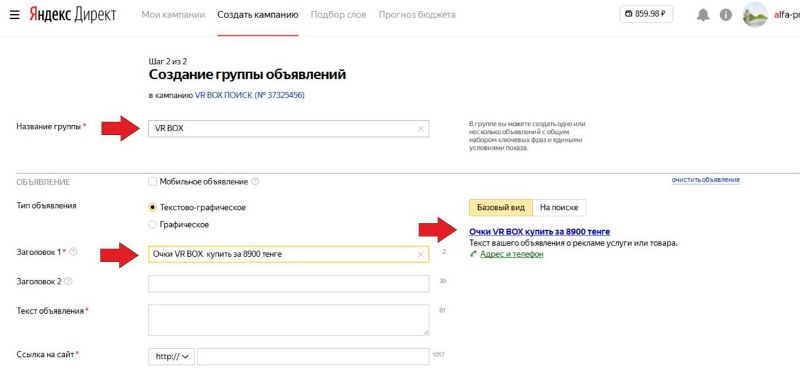Open the notifications bell icon
The height and width of the screenshot is (375, 800).
click(703, 15)
